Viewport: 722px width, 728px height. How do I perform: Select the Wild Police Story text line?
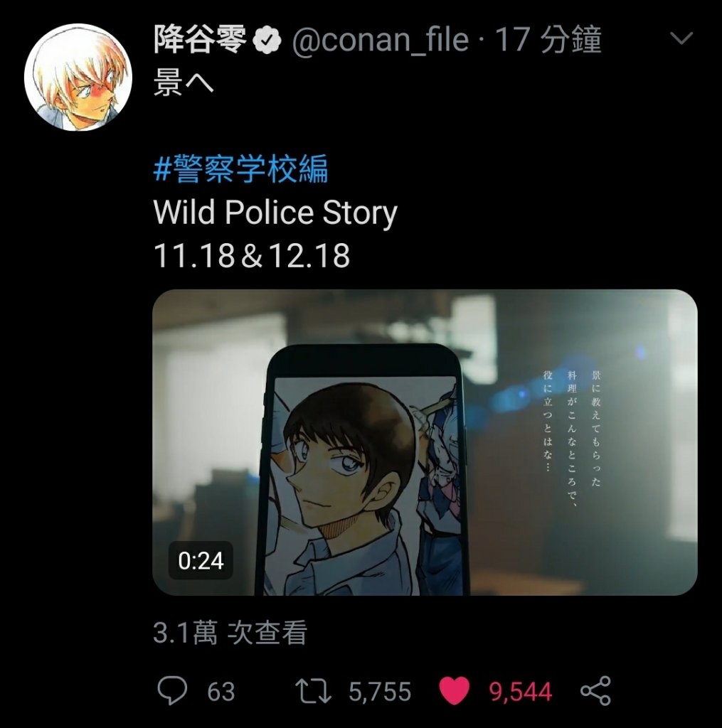(x=275, y=213)
